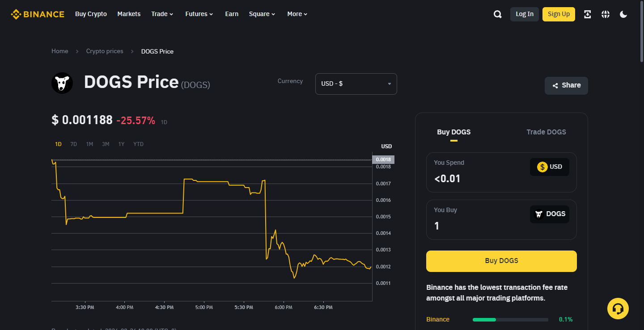The width and height of the screenshot is (644, 330).
Task: Expand the Trade menu
Action: click(x=162, y=14)
